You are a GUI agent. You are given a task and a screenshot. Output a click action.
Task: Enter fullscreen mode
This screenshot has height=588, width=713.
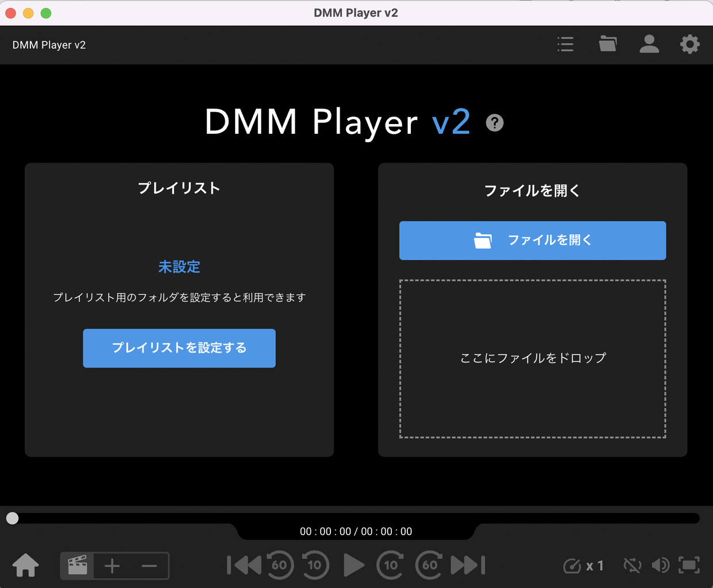689,566
